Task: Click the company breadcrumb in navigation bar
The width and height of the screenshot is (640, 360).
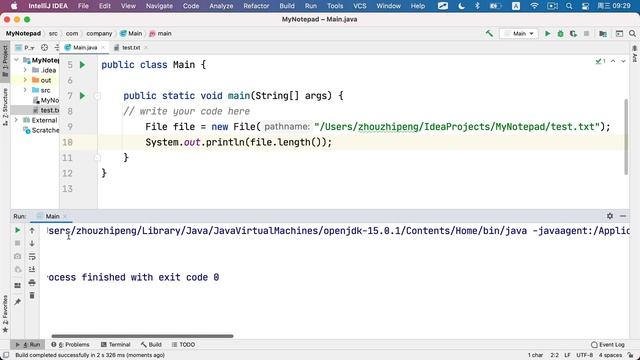Action: pyautogui.click(x=99, y=33)
